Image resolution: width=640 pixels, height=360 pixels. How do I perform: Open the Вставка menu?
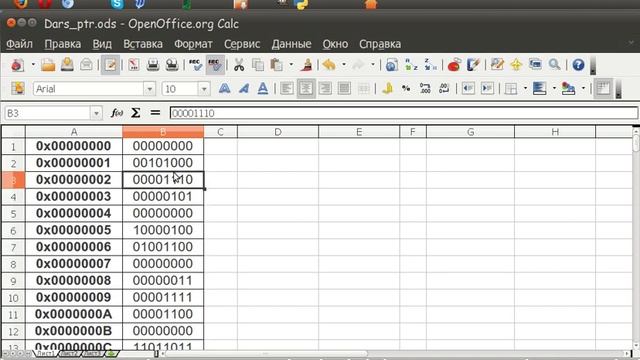click(143, 44)
